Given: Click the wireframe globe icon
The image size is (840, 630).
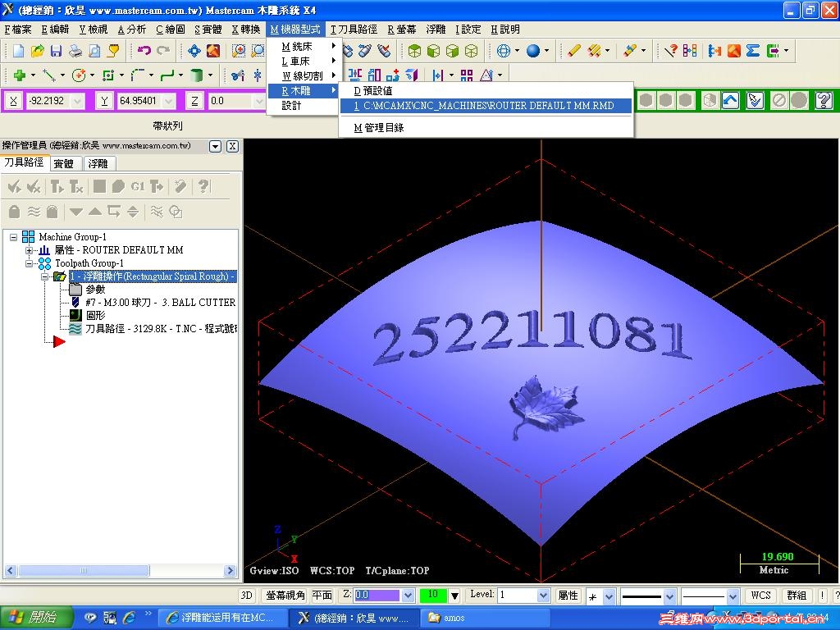Looking at the screenshot, I should [x=504, y=51].
